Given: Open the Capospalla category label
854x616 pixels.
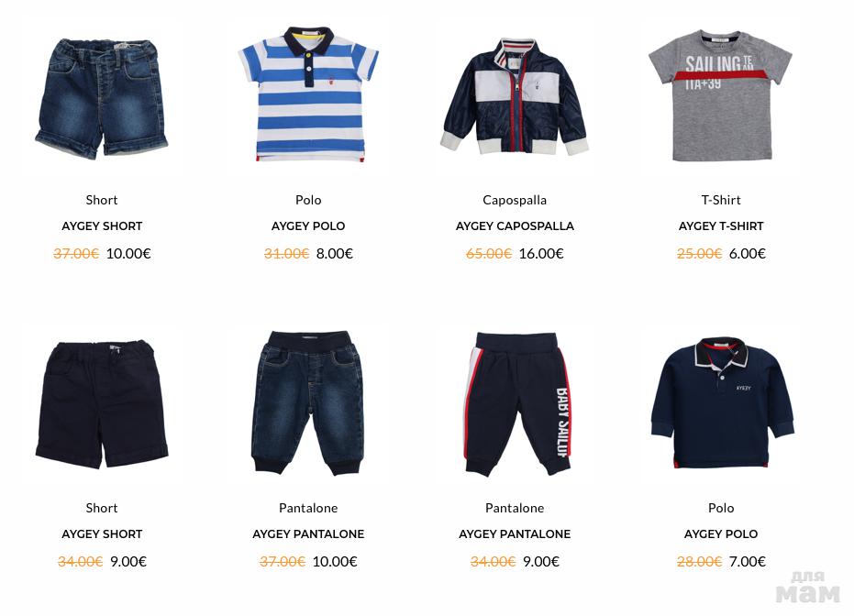Looking at the screenshot, I should point(515,200).
